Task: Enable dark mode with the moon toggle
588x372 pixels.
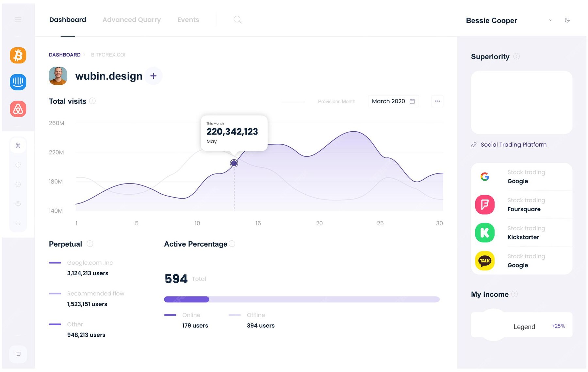Action: pyautogui.click(x=567, y=20)
